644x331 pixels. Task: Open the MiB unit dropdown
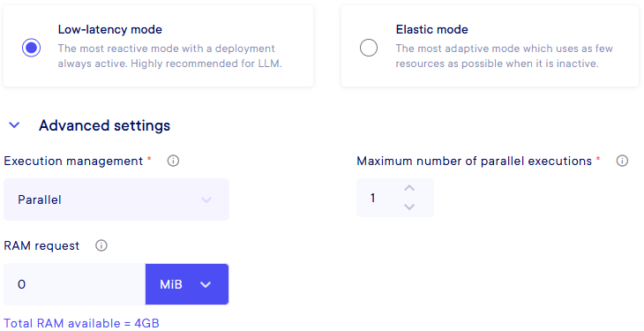click(x=187, y=284)
